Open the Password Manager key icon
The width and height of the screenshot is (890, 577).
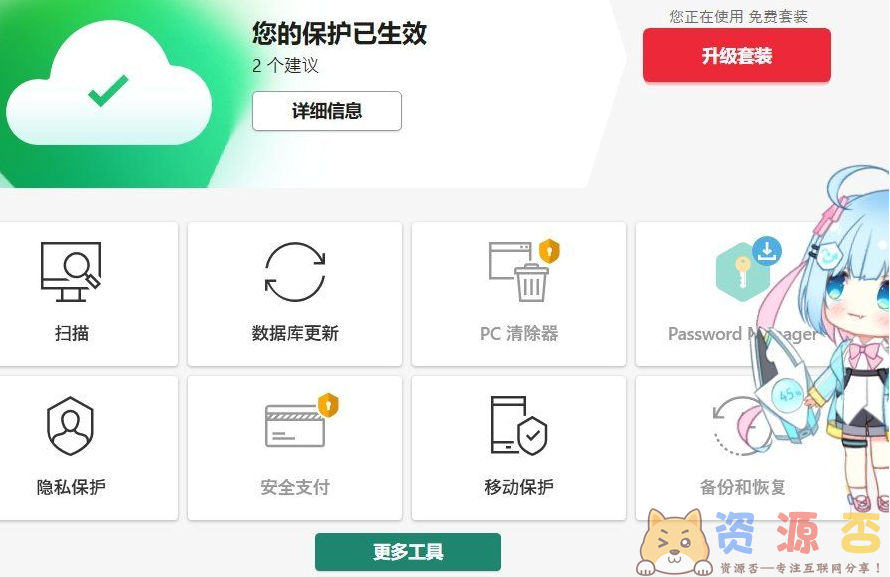pyautogui.click(x=742, y=272)
